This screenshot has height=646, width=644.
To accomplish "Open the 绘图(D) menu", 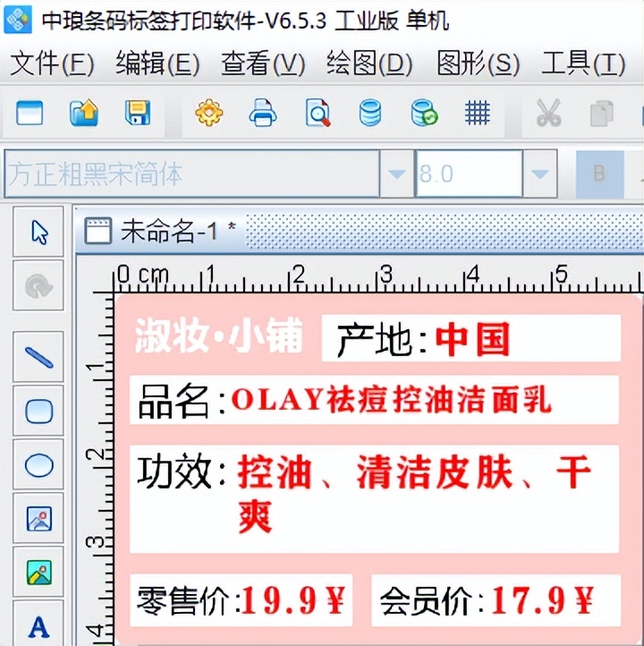I will point(369,64).
